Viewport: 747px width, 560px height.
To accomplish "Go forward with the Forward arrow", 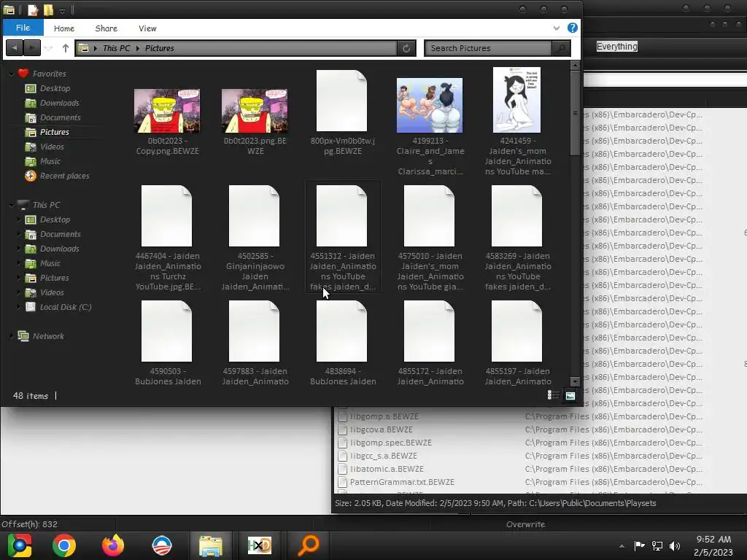I will pyautogui.click(x=32, y=48).
